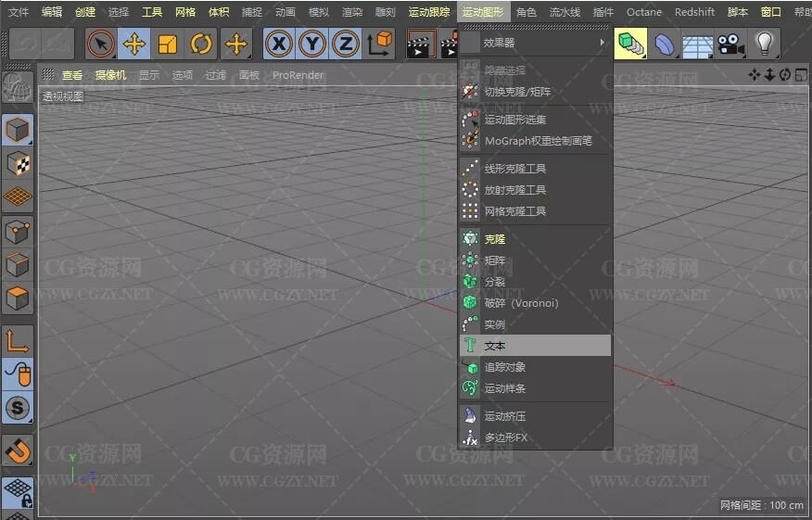This screenshot has height=520, width=812.
Task: Click the coordinate system toggle icon
Action: (379, 44)
